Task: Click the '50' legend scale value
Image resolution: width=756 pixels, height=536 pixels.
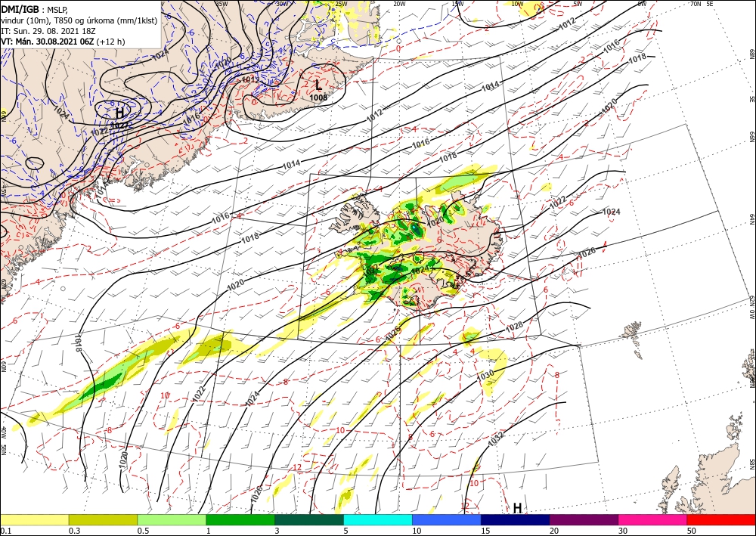Action: point(692,531)
